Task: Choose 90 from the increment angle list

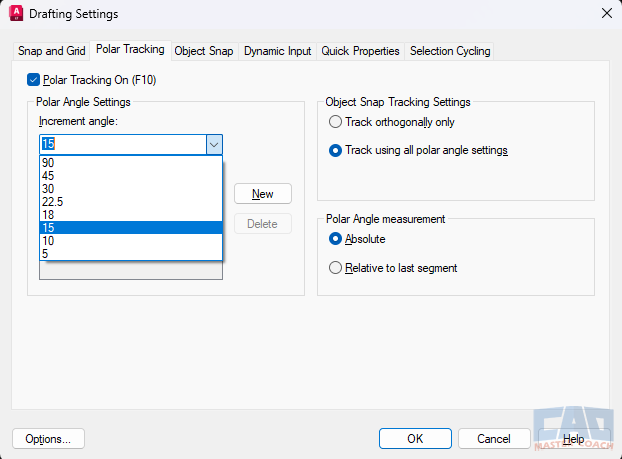Action: (x=131, y=163)
